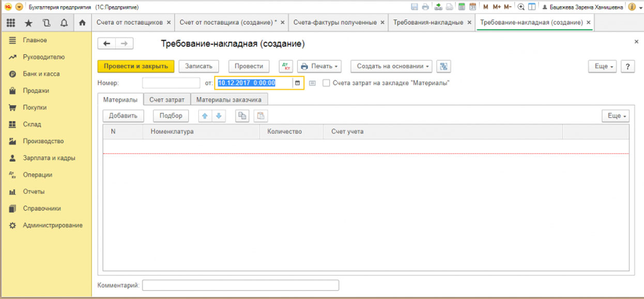The height and width of the screenshot is (299, 644).
Task: Click the Добавить button
Action: point(123,116)
